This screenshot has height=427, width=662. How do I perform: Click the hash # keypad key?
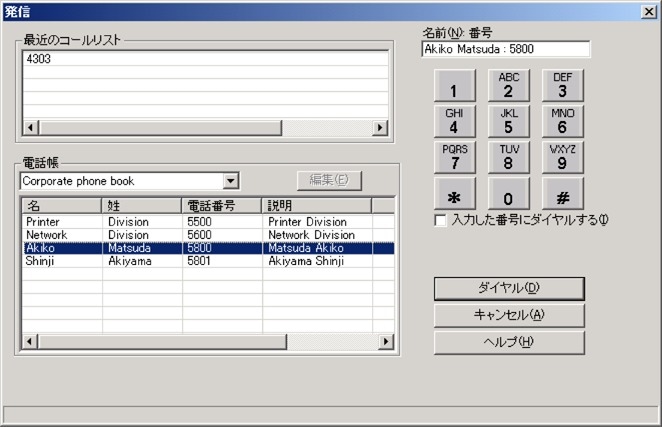point(562,193)
